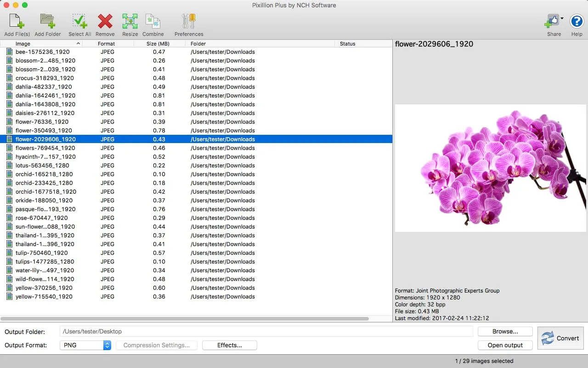This screenshot has width=588, height=368.
Task: Open Help from the toolbar
Action: pyautogui.click(x=577, y=21)
